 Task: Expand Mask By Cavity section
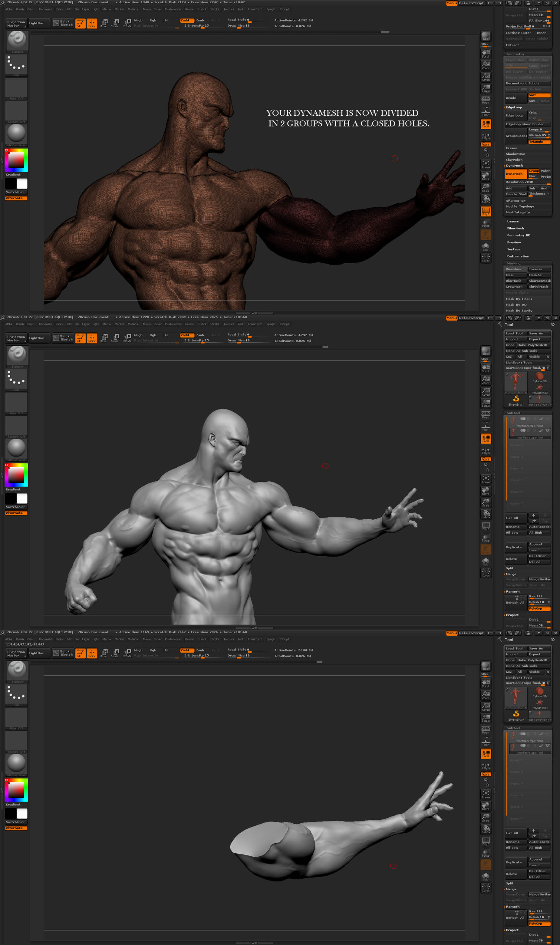point(519,311)
